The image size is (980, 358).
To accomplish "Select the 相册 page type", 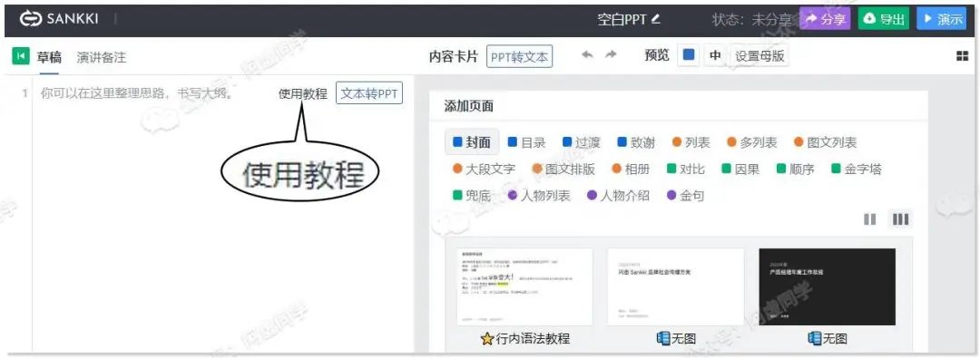I will (632, 169).
